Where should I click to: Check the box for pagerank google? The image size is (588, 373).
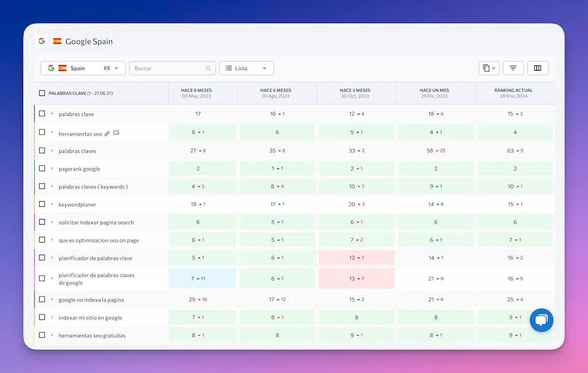(42, 168)
